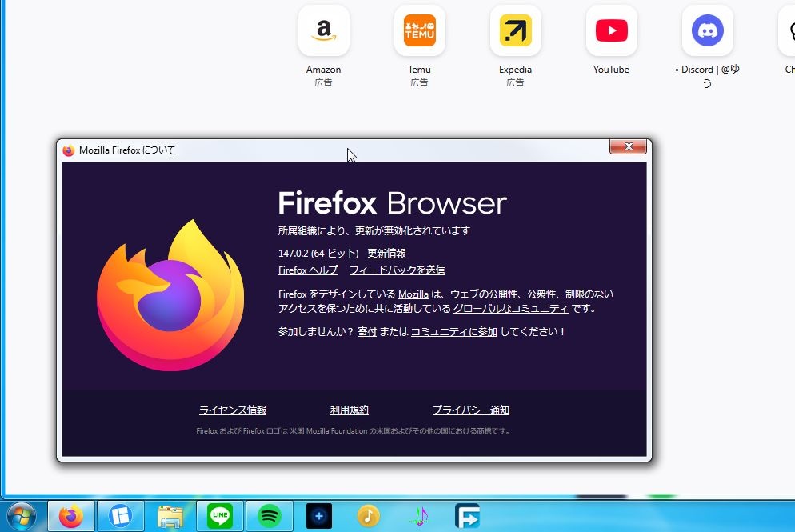Close the Mozilla Firefox について dialog
This screenshot has width=795, height=532.
pos(628,147)
